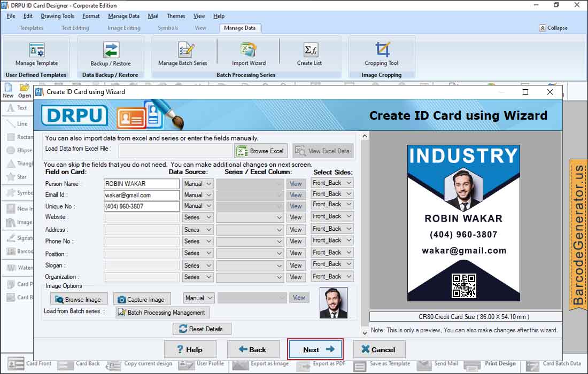Click the wizard Help button

[190, 349]
